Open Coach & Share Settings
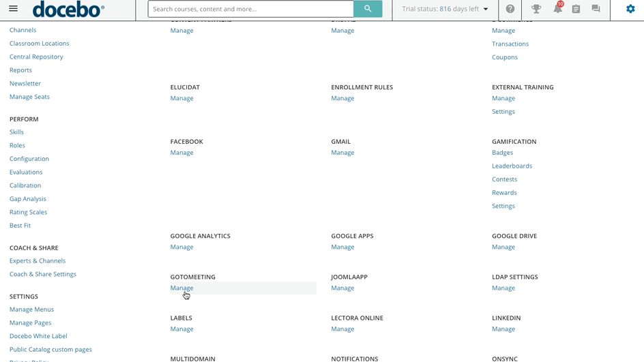Viewport: 644px width, 362px height. [43, 274]
